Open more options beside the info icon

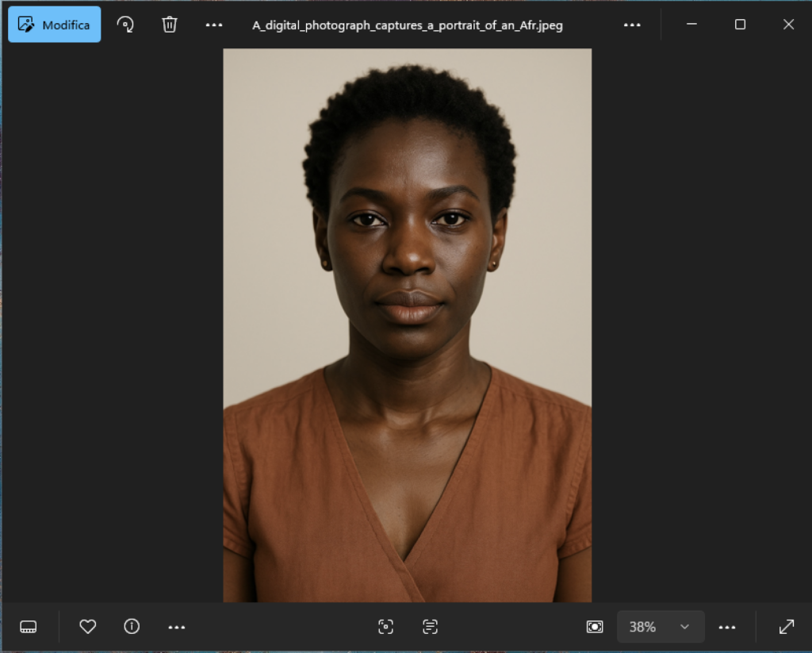pyautogui.click(x=177, y=627)
